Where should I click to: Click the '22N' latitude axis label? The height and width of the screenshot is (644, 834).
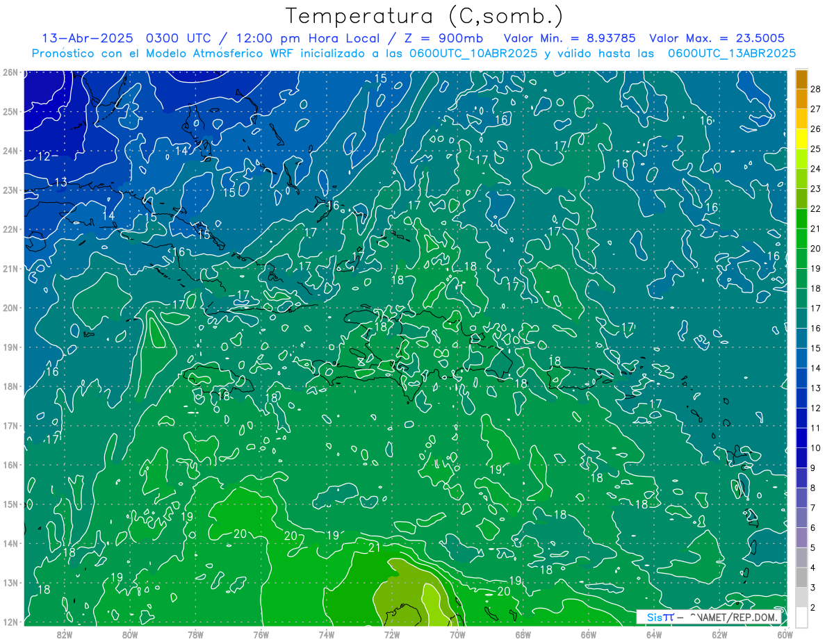[x=10, y=229]
